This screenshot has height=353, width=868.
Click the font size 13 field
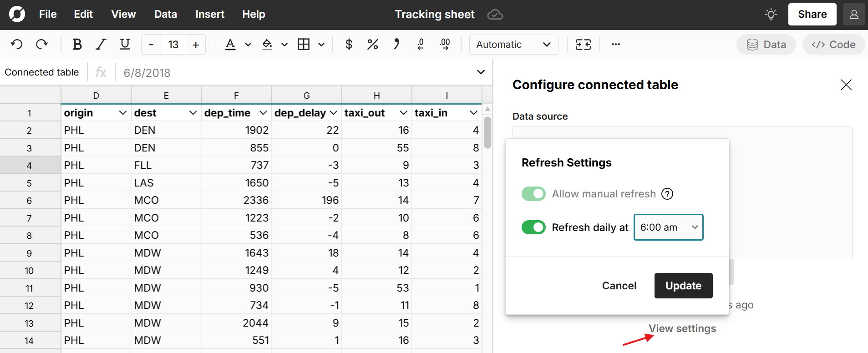173,45
